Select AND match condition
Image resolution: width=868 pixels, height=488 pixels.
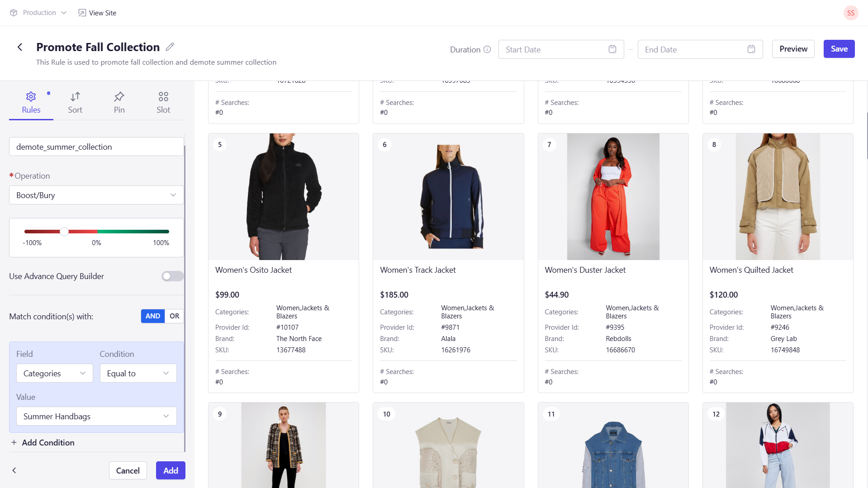pyautogui.click(x=152, y=316)
